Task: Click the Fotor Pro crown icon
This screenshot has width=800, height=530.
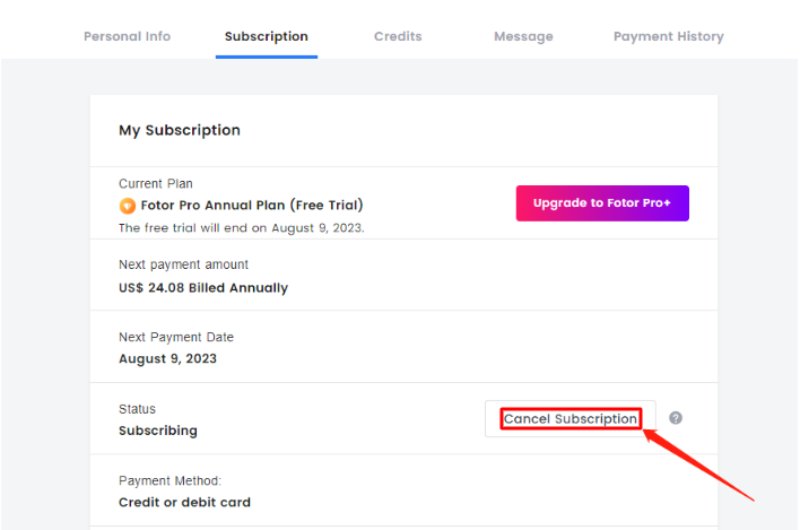Action: pos(127,206)
